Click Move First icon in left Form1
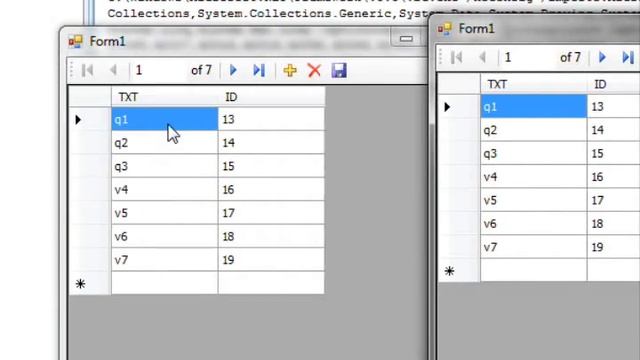 pos(87,70)
